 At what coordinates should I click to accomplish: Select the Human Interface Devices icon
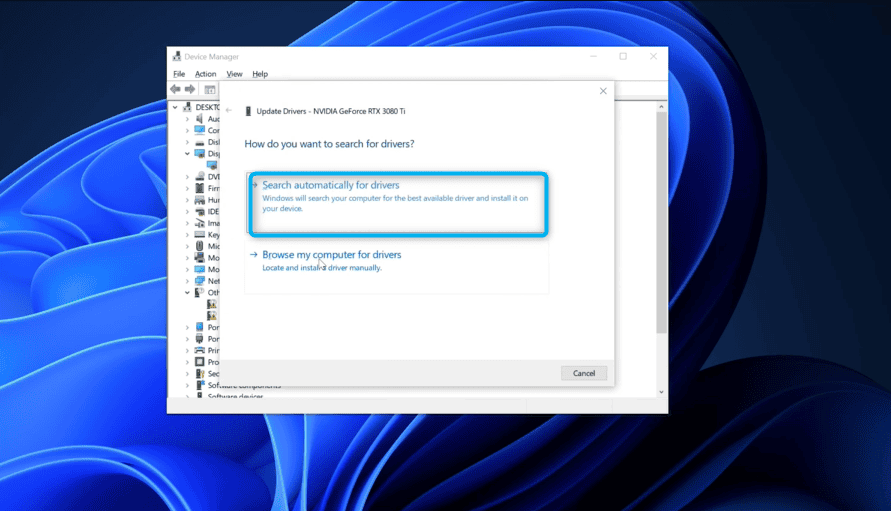(x=199, y=200)
